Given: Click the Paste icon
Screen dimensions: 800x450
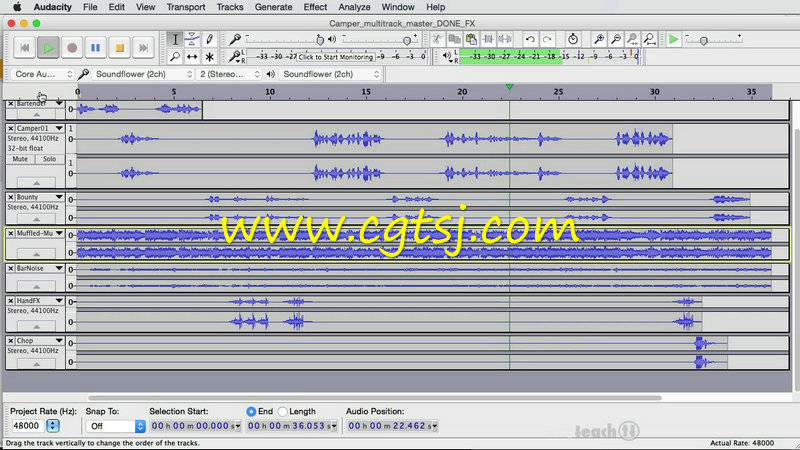Looking at the screenshot, I should pos(471,39).
